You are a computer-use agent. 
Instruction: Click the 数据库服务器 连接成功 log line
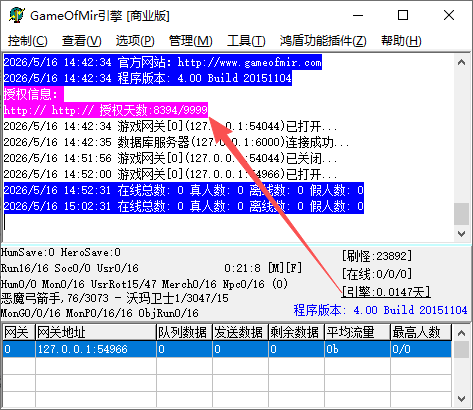[x=176, y=142]
